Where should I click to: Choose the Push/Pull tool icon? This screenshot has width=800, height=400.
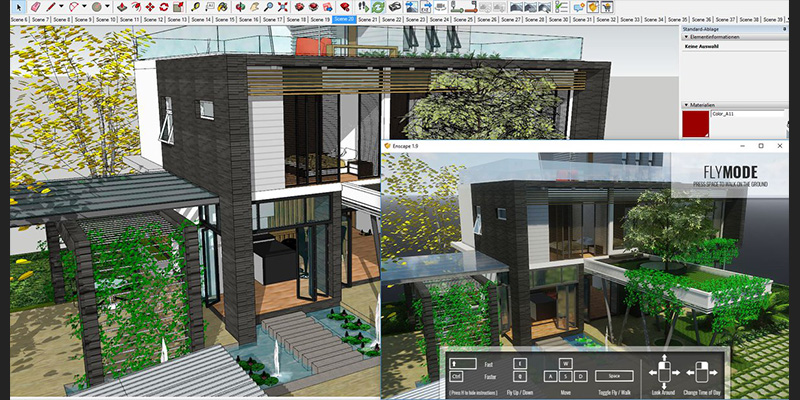122,7
